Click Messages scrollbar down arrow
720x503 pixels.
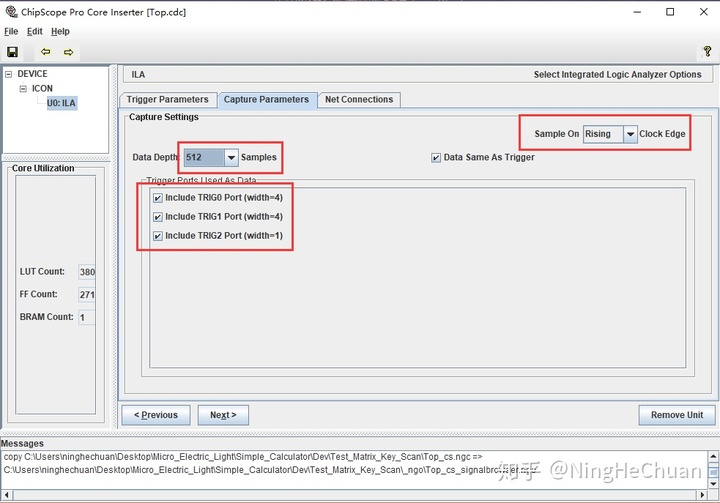pos(713,484)
